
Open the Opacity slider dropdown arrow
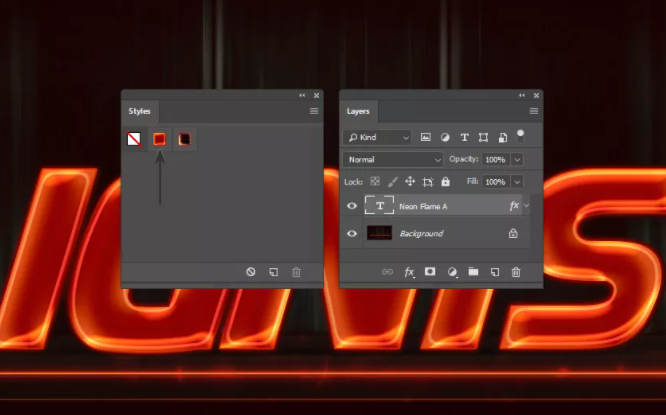(x=517, y=160)
